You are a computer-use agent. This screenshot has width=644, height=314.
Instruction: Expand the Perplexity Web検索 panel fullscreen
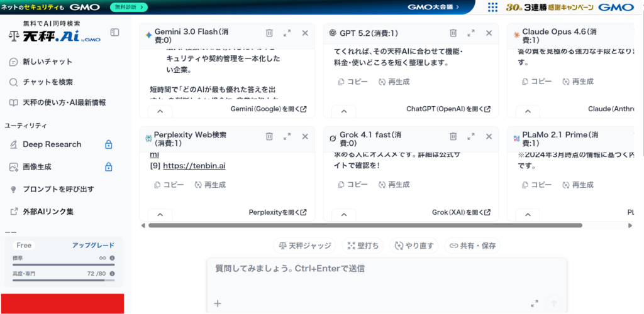pyautogui.click(x=287, y=136)
